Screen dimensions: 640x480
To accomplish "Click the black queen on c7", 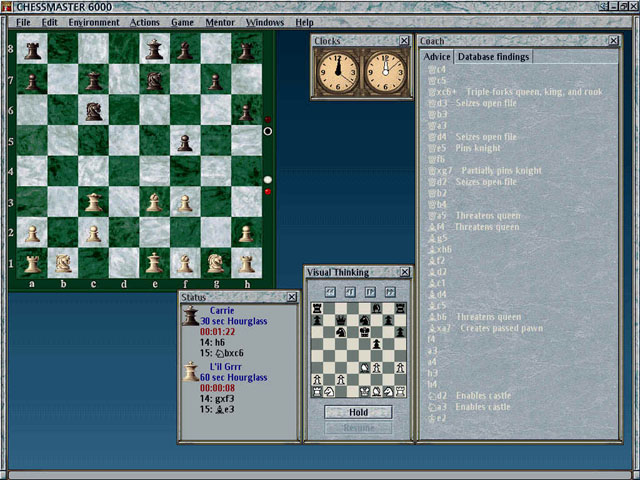I will point(93,80).
